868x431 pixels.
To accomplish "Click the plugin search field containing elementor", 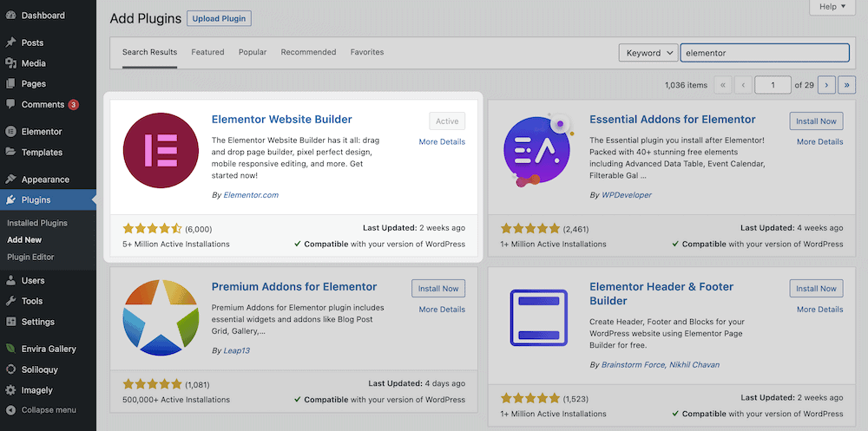I will tap(765, 53).
